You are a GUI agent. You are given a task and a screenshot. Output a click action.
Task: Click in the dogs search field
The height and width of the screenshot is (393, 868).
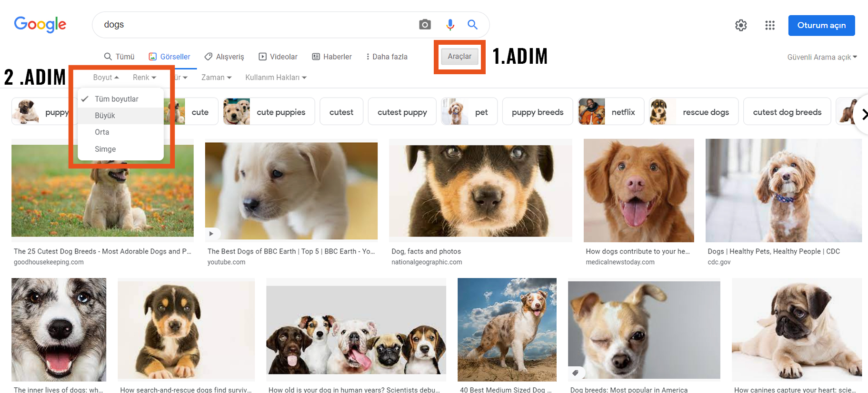(257, 25)
